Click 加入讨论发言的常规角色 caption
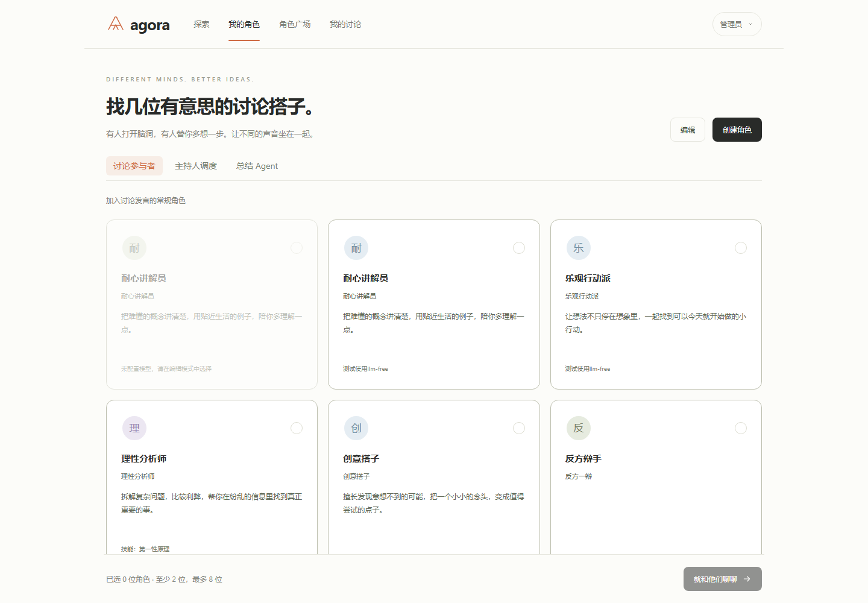Viewport: 868px width, 603px height. click(146, 200)
